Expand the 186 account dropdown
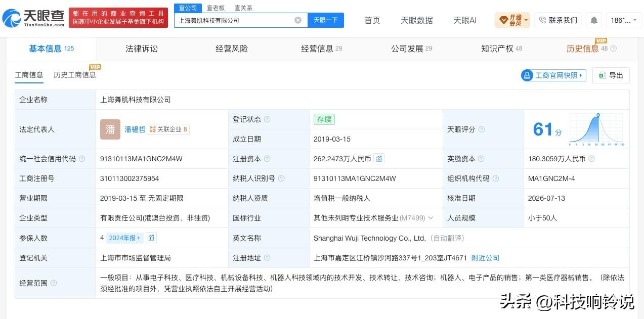This screenshot has width=644, height=319. 624,20
